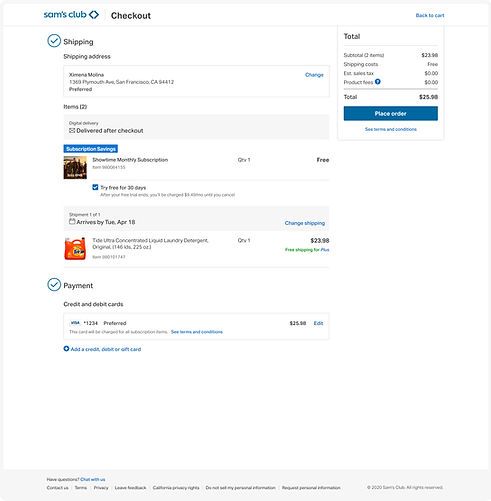Image resolution: width=491 pixels, height=501 pixels.
Task: Click Arrives by Tue, Apr 18 text
Action: pos(106,222)
